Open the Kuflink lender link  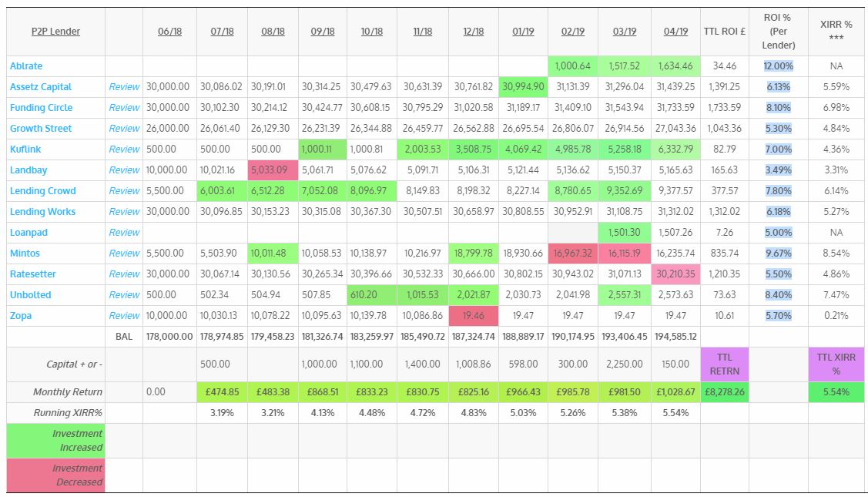25,149
